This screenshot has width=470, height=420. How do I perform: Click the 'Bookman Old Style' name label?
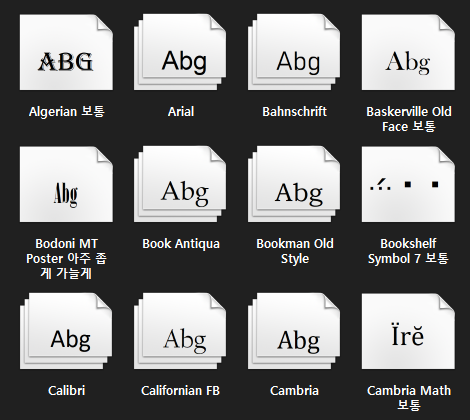click(x=295, y=251)
